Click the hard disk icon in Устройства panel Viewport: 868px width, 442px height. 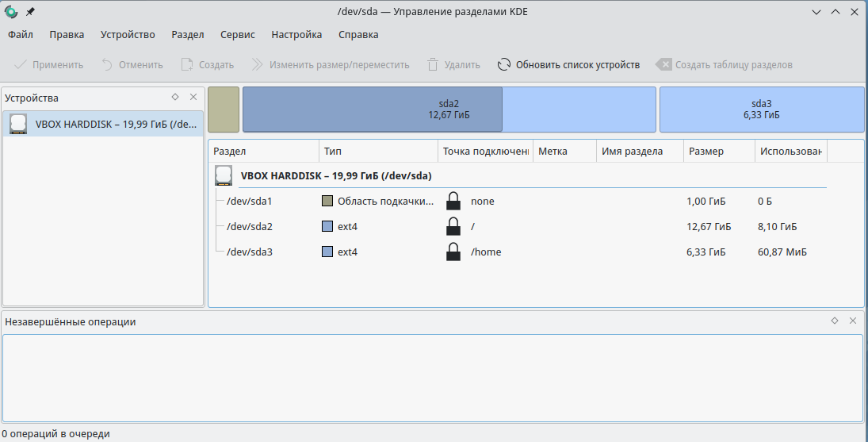pos(18,123)
